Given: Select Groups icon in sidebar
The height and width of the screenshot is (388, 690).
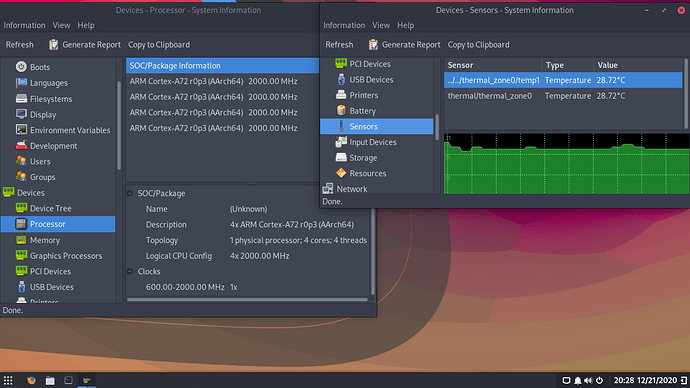Looking at the screenshot, I should tap(21, 177).
